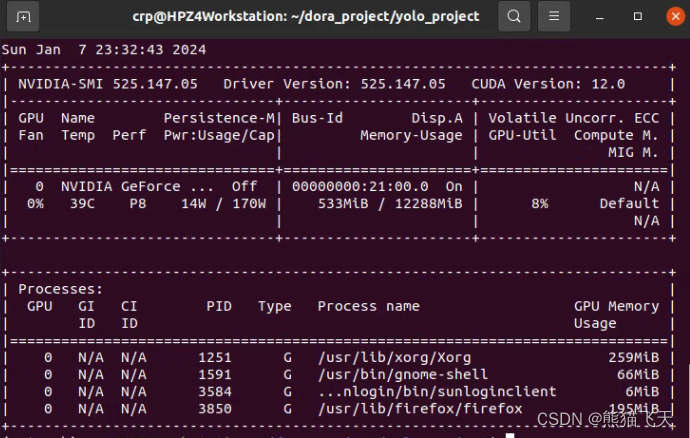
Task: Click PID 1251
Action: coord(215,357)
